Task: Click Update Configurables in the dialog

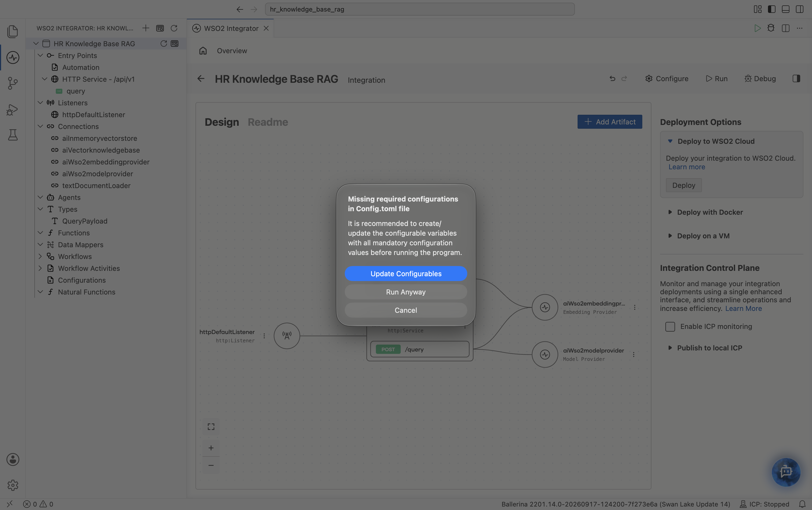Action: point(406,274)
